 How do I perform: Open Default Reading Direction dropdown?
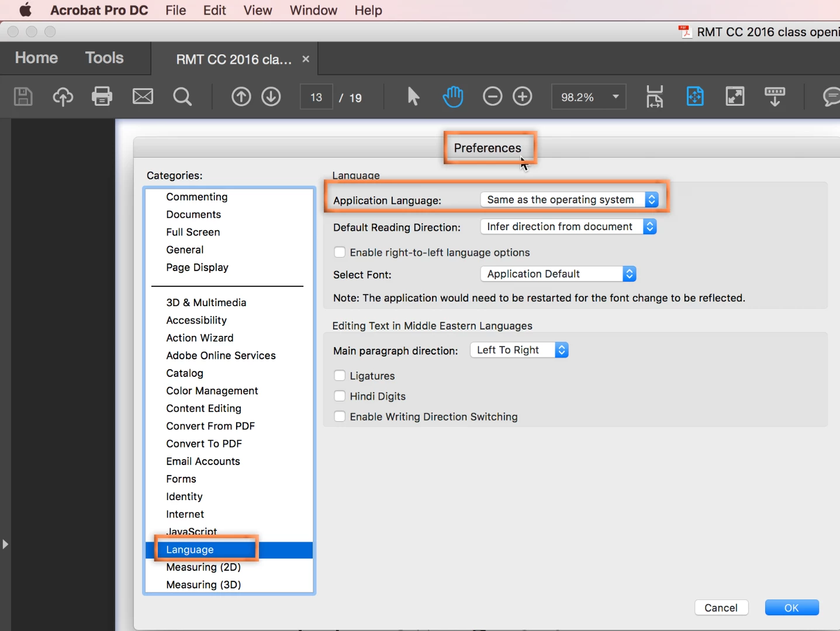pyautogui.click(x=568, y=227)
